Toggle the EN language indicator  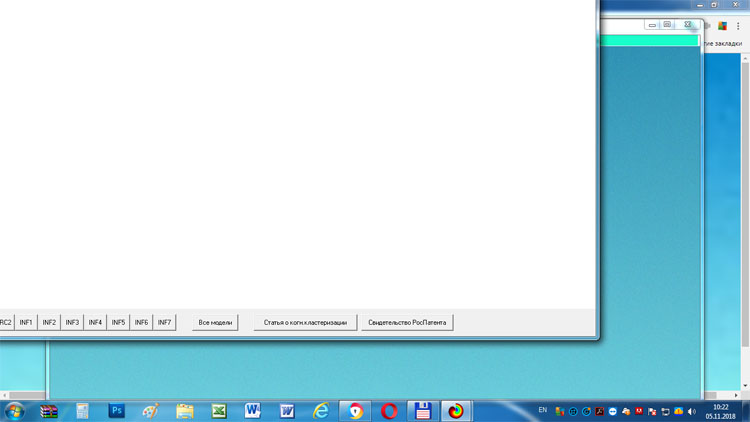tap(543, 411)
